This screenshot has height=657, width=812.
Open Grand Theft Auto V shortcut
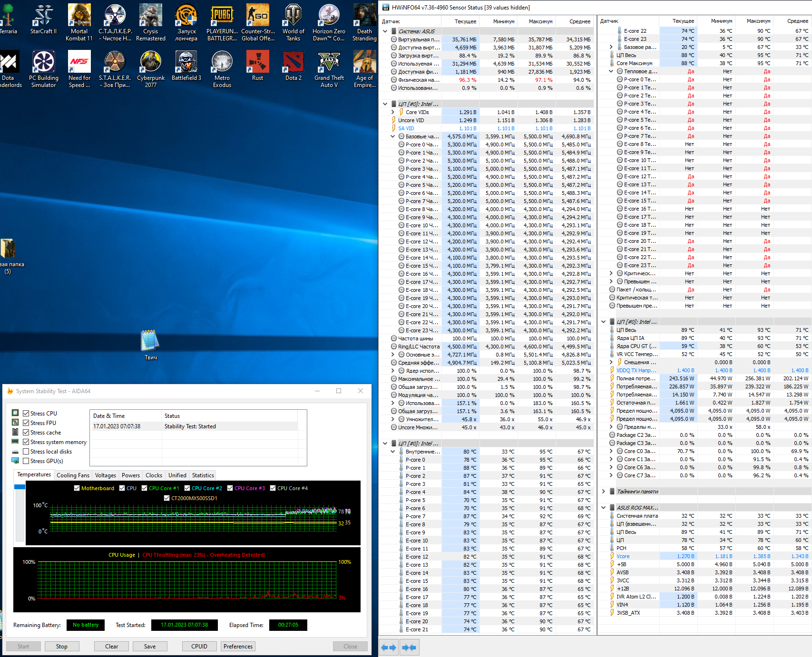click(329, 69)
